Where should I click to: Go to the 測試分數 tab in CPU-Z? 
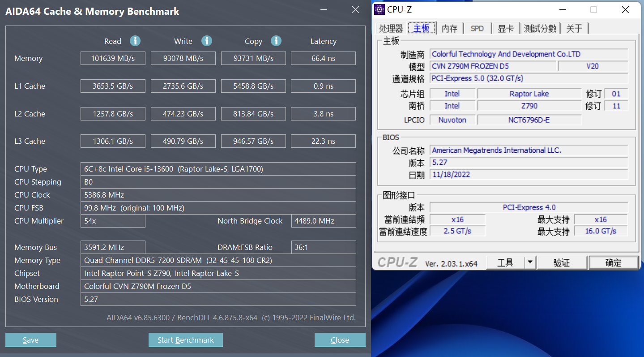point(540,28)
